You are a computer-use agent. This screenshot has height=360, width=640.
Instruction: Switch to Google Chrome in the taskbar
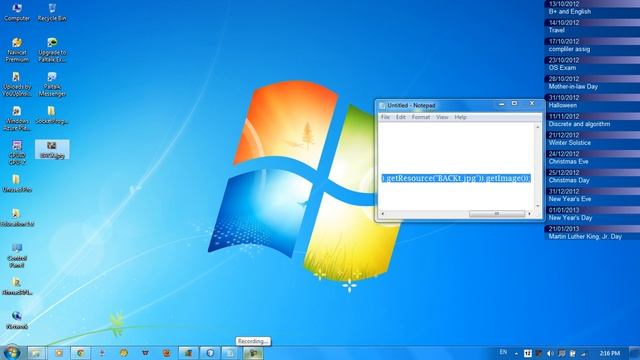(80, 353)
